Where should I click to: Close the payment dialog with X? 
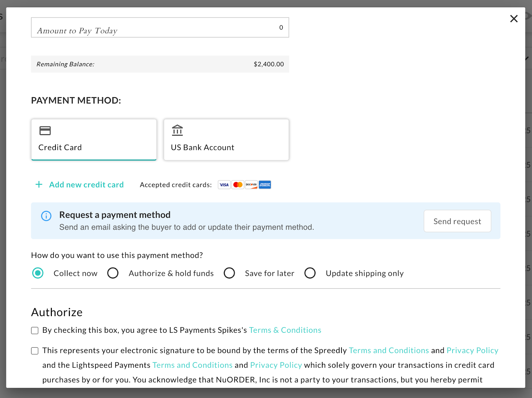[514, 19]
